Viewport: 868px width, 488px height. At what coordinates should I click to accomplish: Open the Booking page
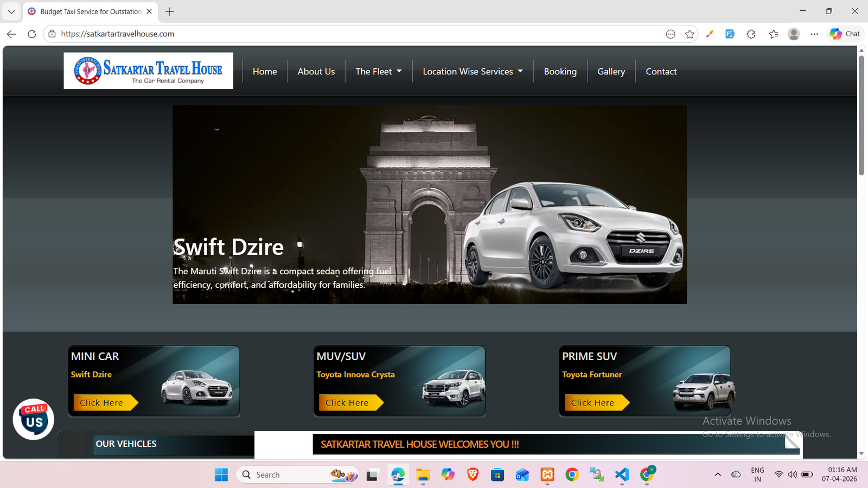click(x=560, y=72)
